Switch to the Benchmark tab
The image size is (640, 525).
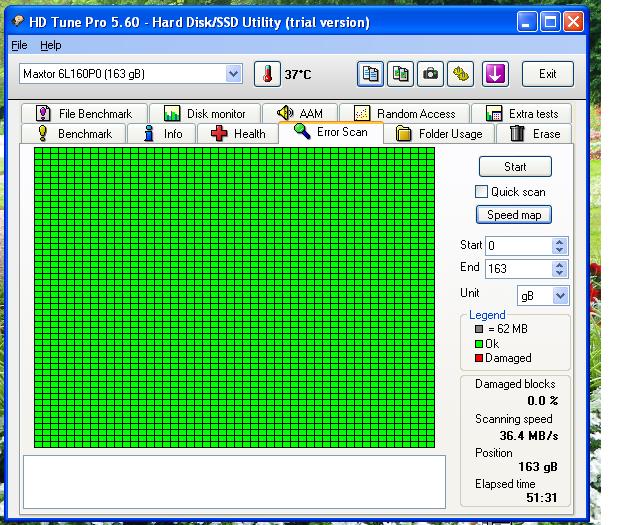(x=74, y=133)
